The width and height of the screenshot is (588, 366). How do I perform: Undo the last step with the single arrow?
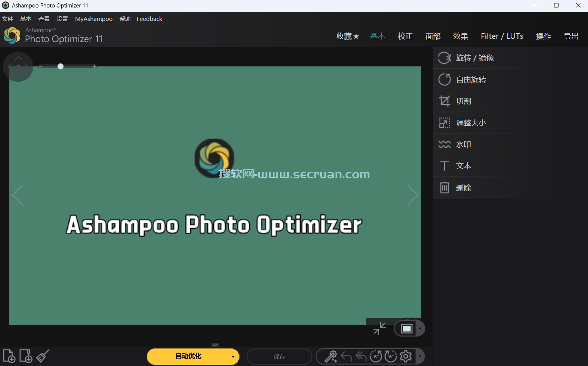[x=346, y=357]
